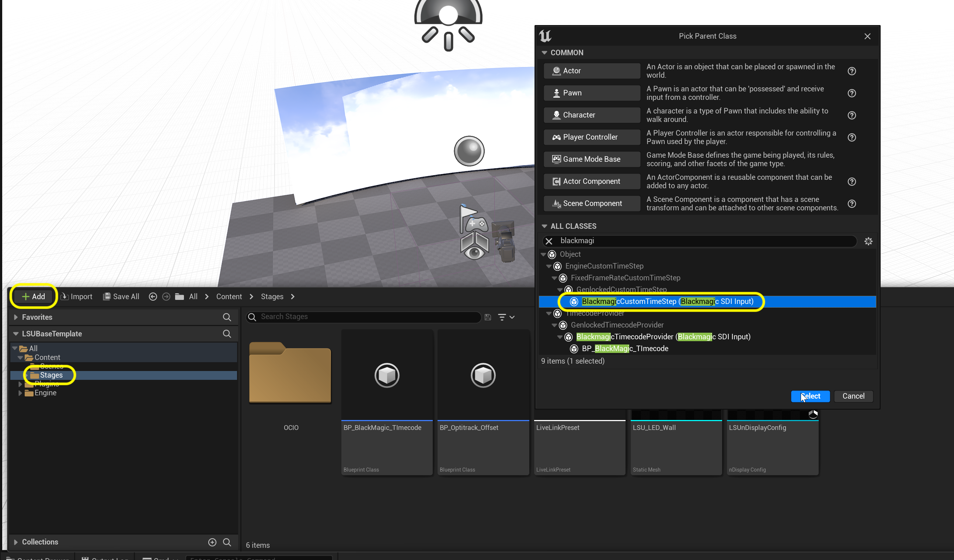Select the LSUnDisplayConfig asset
Screen dimensions: 954x560
tap(773, 443)
